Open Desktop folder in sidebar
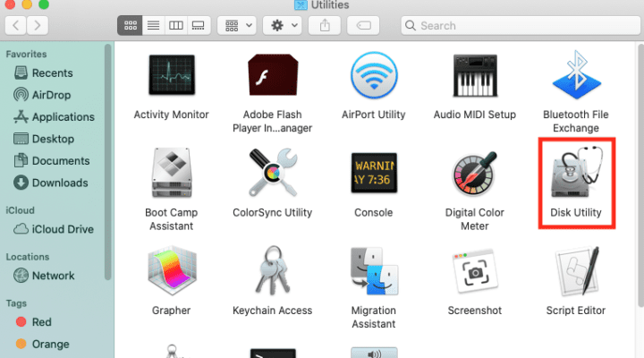The image size is (644, 358). tap(44, 139)
